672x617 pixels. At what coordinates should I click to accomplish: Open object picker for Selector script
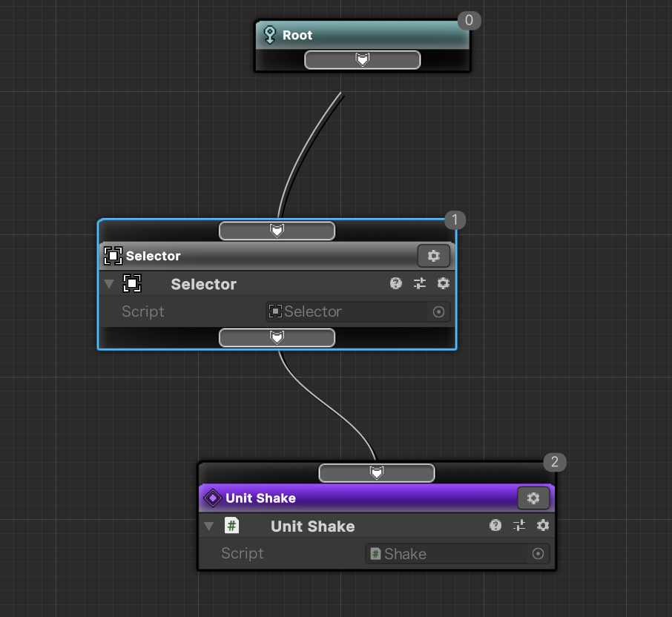(x=438, y=311)
